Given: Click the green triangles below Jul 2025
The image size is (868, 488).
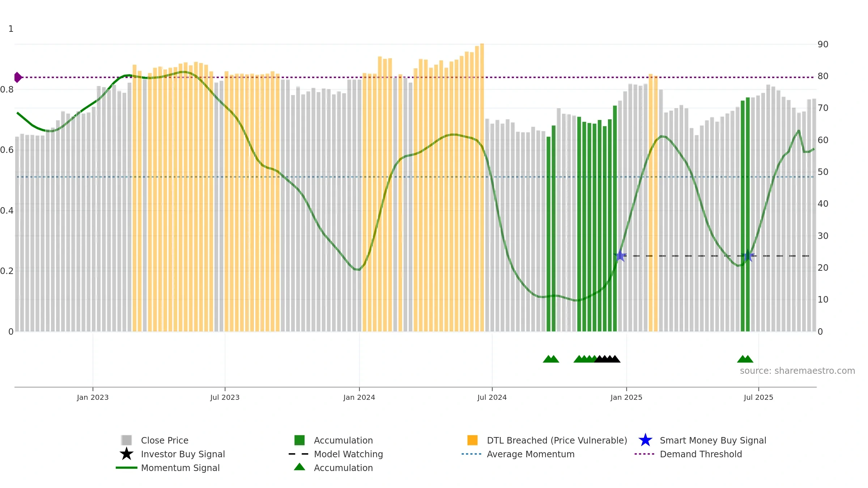Looking at the screenshot, I should click(745, 359).
